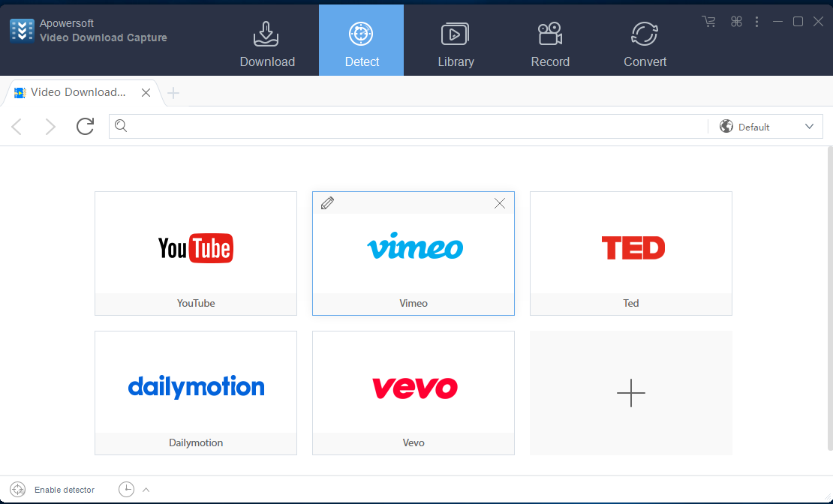Image resolution: width=833 pixels, height=504 pixels.
Task: Expand the upward chevron beside clock
Action: (146, 490)
